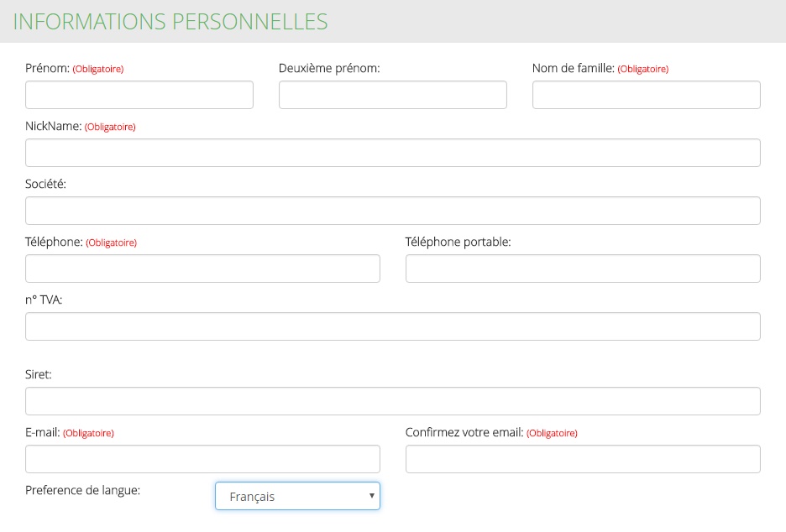Focus the Téléphone portable field

583,269
